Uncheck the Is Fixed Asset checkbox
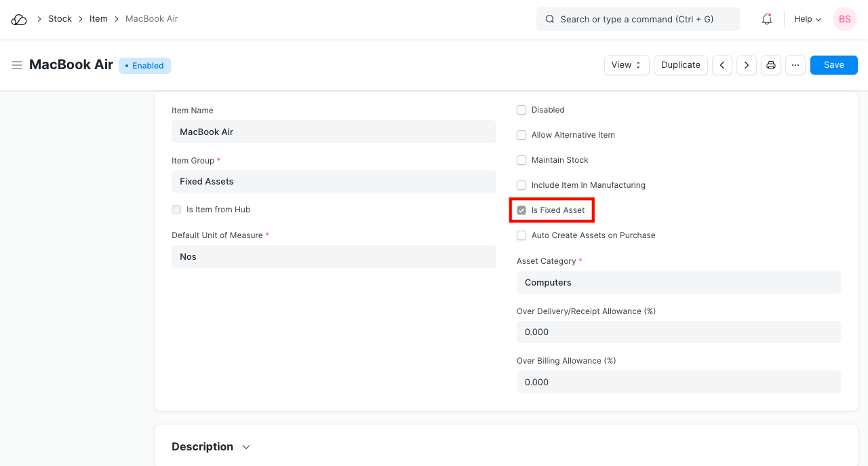 tap(521, 210)
